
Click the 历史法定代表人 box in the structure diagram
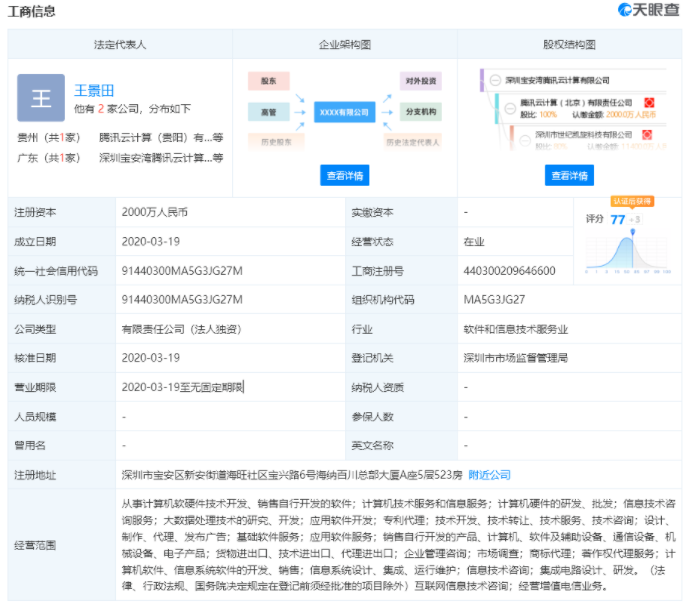(x=413, y=142)
